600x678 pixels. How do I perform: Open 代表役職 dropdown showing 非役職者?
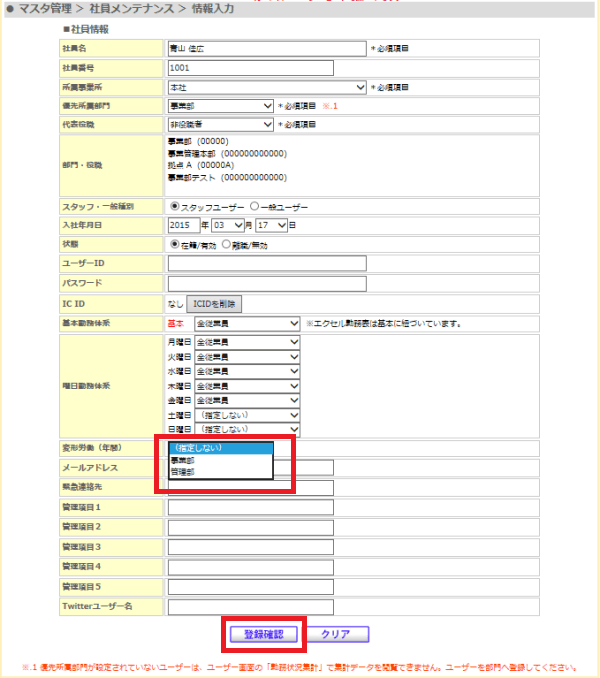tap(220, 125)
